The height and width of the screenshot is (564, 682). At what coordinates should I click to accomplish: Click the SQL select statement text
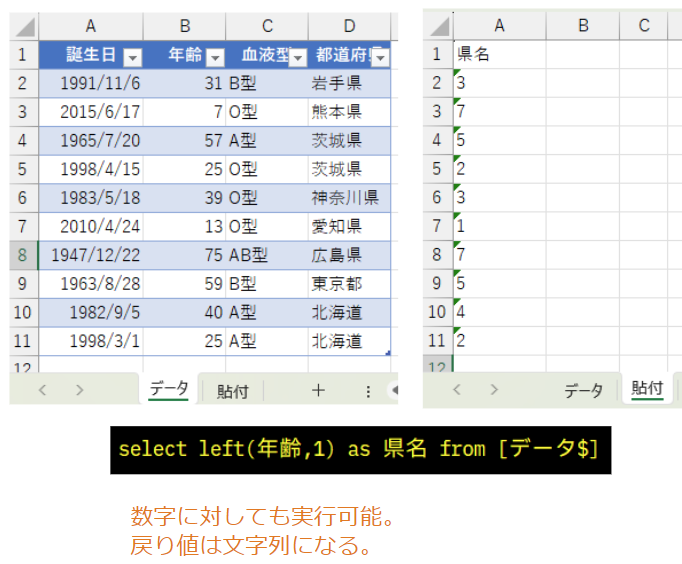click(358, 449)
